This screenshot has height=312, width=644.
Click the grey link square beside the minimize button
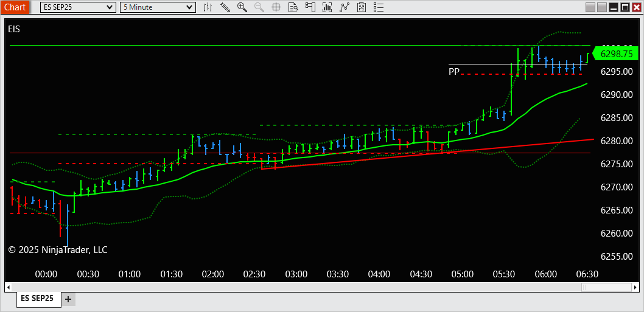point(602,7)
